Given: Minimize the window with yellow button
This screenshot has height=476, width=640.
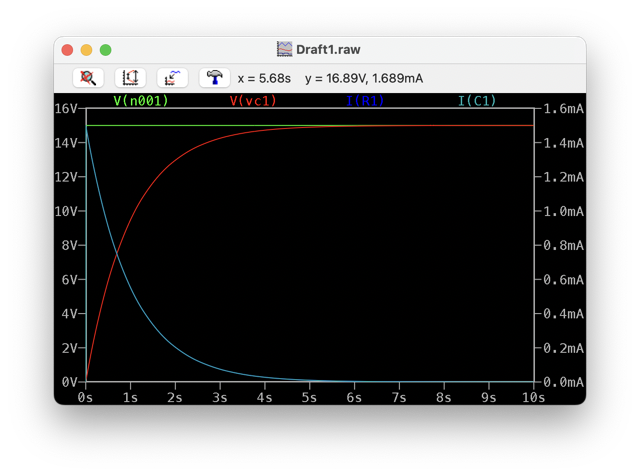Looking at the screenshot, I should pyautogui.click(x=87, y=50).
